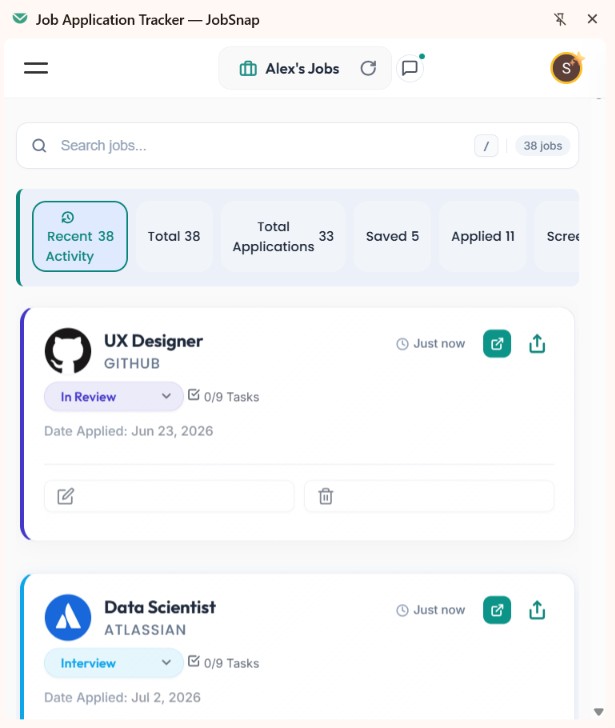Click the scroll down arrow
615x728 pixels.
point(599,712)
